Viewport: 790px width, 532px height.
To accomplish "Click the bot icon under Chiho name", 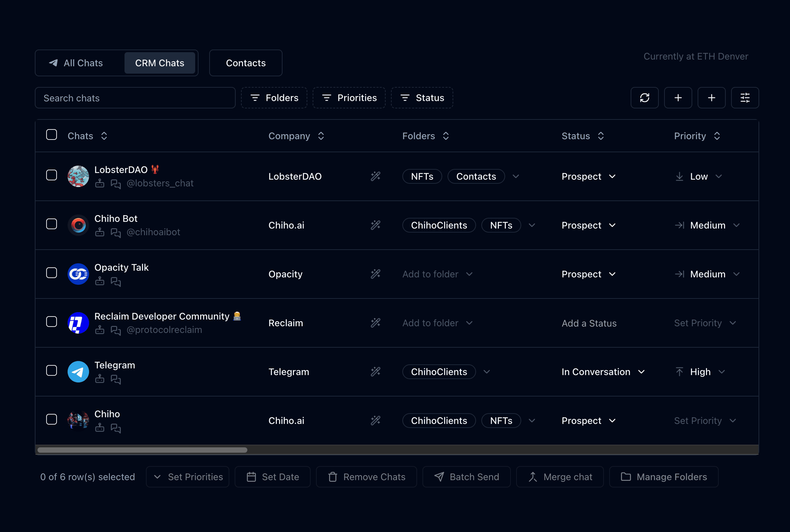I will click(99, 428).
